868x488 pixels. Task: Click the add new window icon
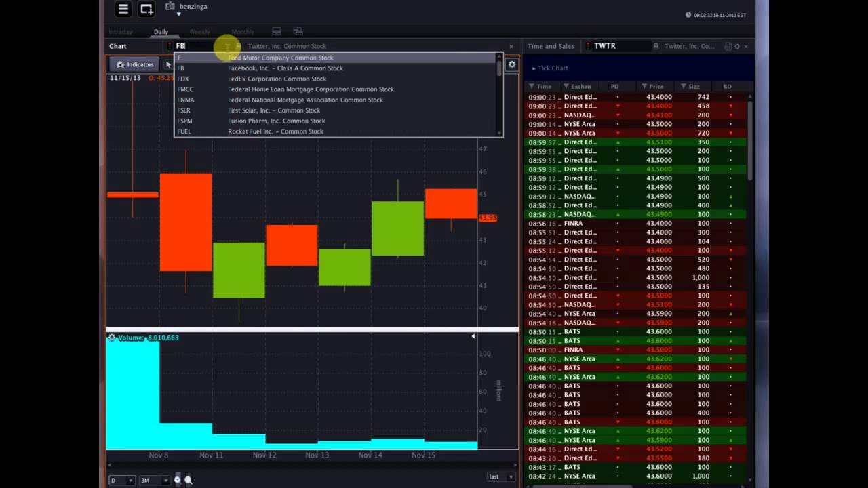pyautogui.click(x=146, y=9)
